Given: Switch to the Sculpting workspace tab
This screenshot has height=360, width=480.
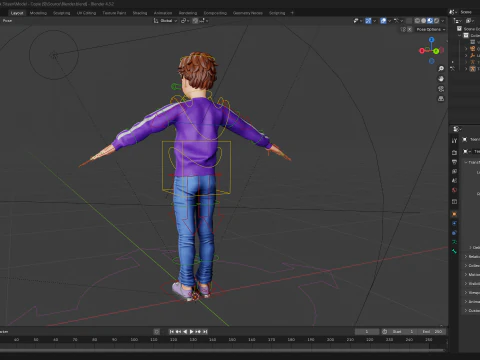Looking at the screenshot, I should coord(62,13).
